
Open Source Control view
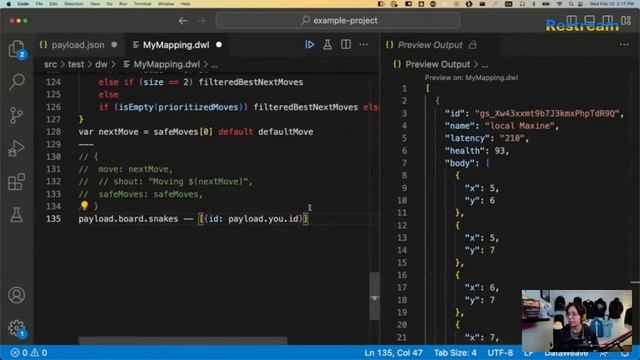click(16, 115)
